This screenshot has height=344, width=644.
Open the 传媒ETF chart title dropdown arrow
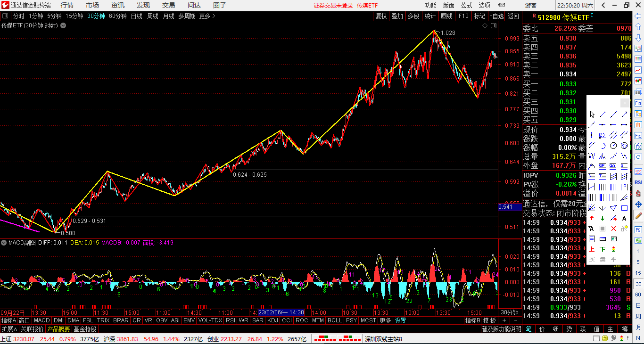63,25
